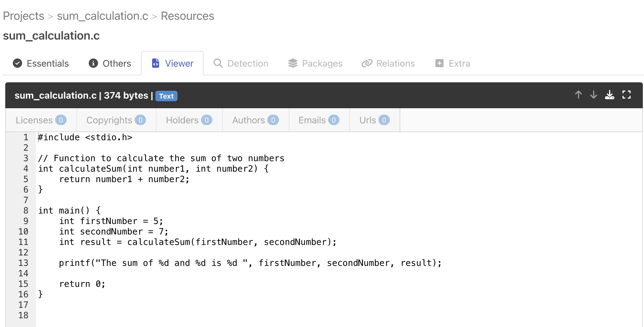
Task: Show the Authors filter tab
Action: (256, 120)
